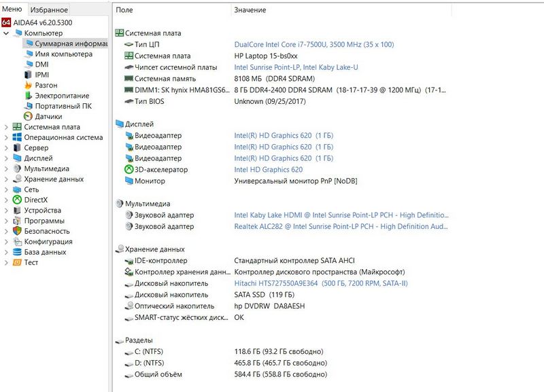The height and width of the screenshot is (392, 544).
Task: Select Портативный ПК in the tree
Action: [63, 106]
